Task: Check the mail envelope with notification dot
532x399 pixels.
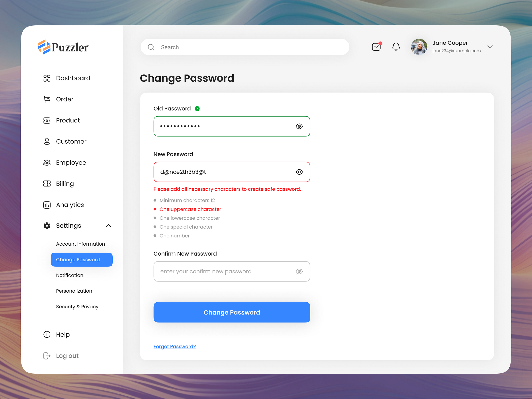Action: pyautogui.click(x=376, y=47)
